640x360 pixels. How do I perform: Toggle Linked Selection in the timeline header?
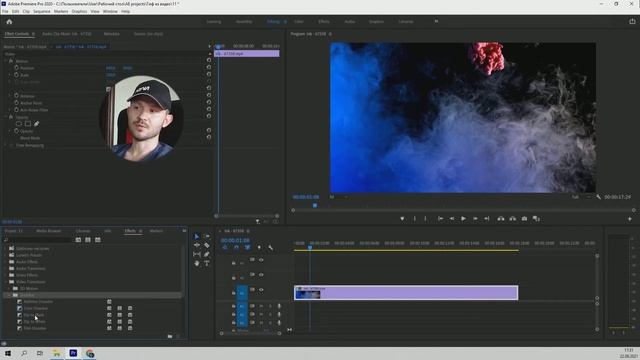247,247
